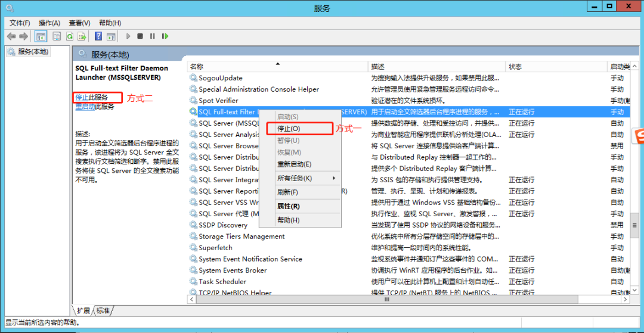Viewport: 644px width, 333px height.
Task: Click the Pause Service toolbar icon
Action: click(x=152, y=36)
